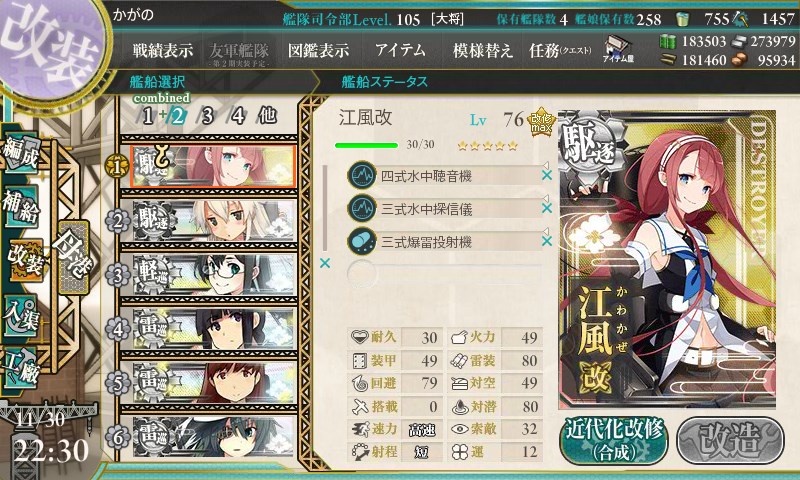800x480 pixels.
Task: Open the 図鑑表示 encyclopedia menu
Action: (x=318, y=50)
